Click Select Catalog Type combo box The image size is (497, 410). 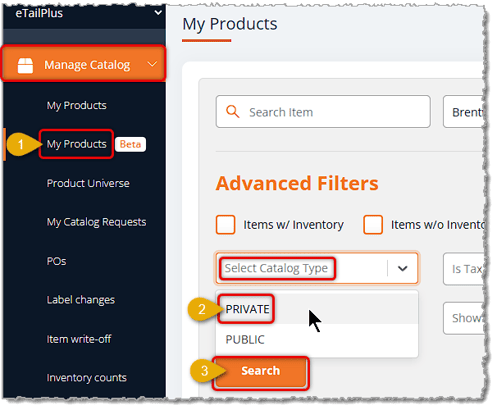(317, 268)
